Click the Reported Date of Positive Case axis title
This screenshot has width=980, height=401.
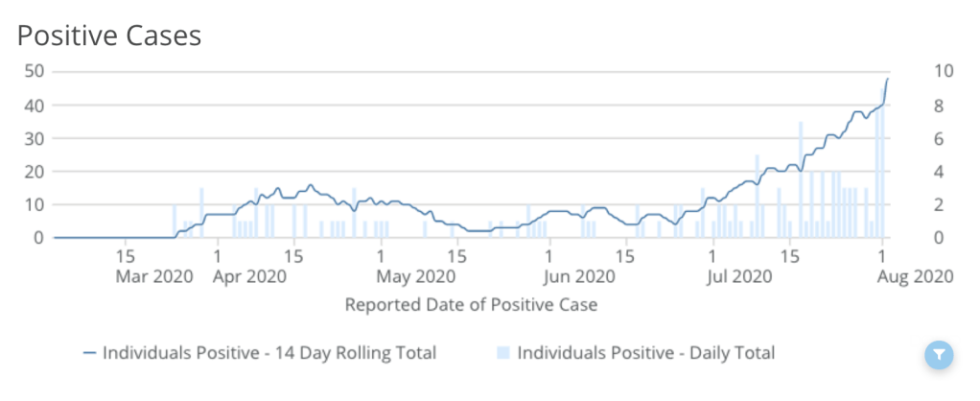point(471,305)
